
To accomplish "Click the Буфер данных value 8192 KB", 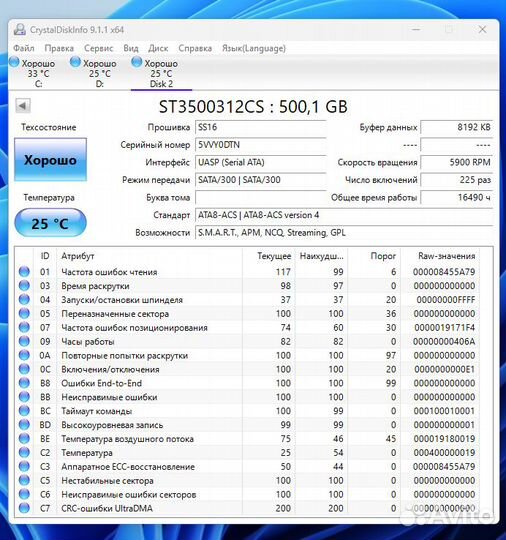I will point(457,127).
